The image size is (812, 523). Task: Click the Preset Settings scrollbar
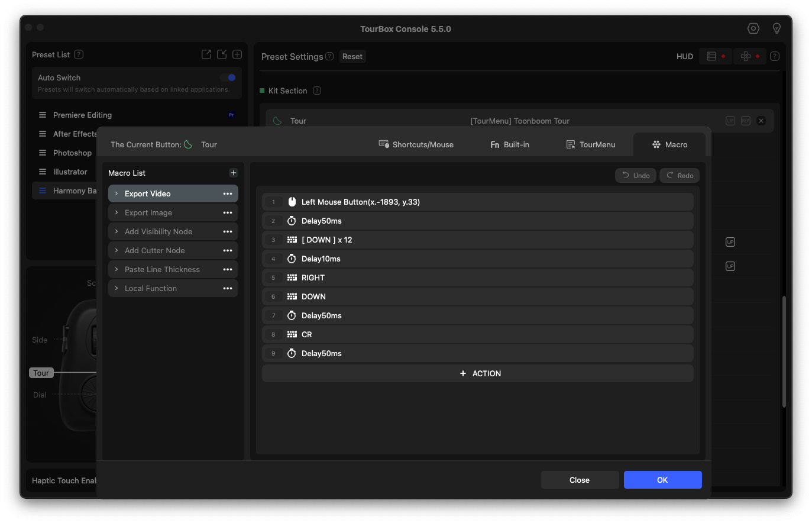point(784,351)
